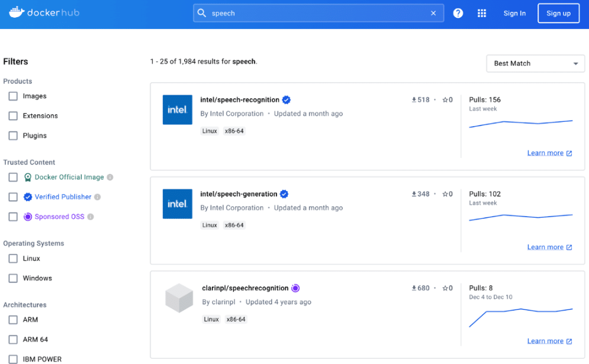Open intel/speech-generation repository
The width and height of the screenshot is (589, 364).
tap(239, 194)
